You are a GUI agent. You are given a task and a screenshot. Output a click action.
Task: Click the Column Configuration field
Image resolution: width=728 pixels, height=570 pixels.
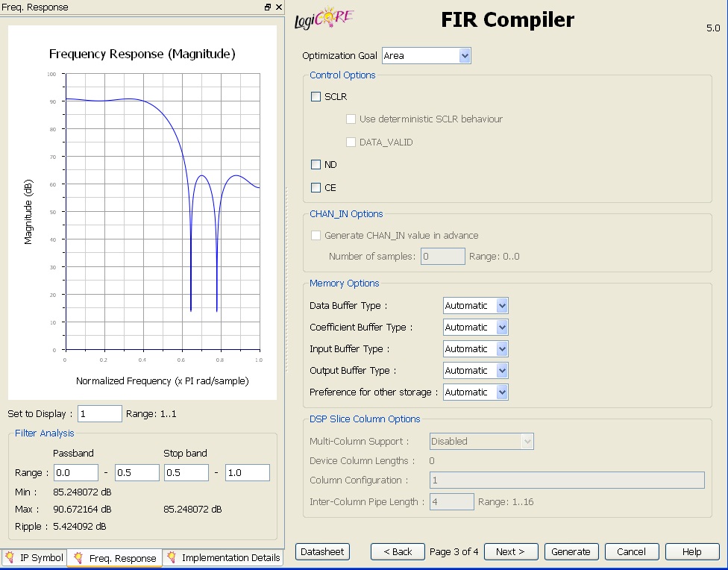pos(567,480)
